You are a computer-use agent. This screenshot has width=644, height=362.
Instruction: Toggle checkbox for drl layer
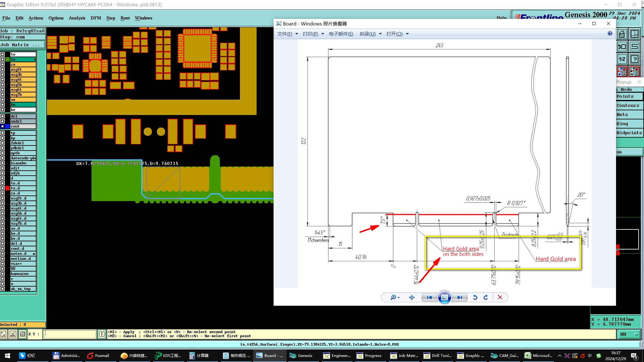(x=3, y=116)
